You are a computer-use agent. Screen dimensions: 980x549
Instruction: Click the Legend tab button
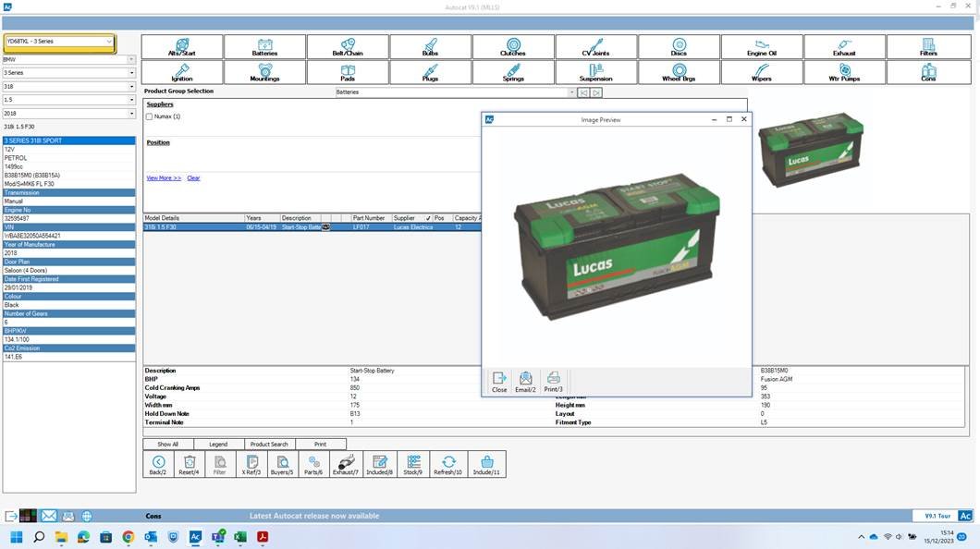pyautogui.click(x=218, y=444)
